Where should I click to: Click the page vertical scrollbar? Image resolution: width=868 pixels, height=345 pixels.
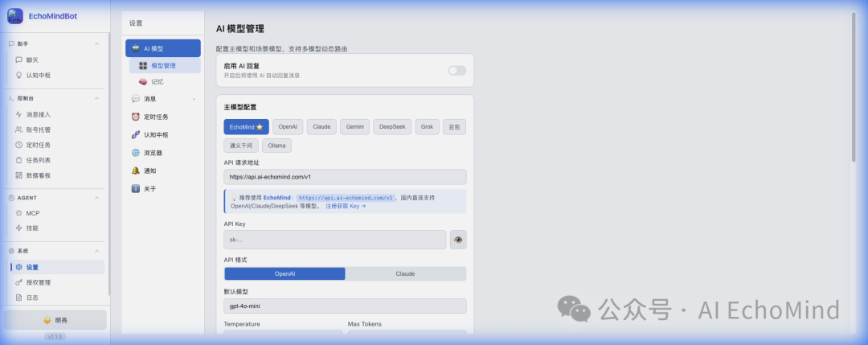coord(853,88)
